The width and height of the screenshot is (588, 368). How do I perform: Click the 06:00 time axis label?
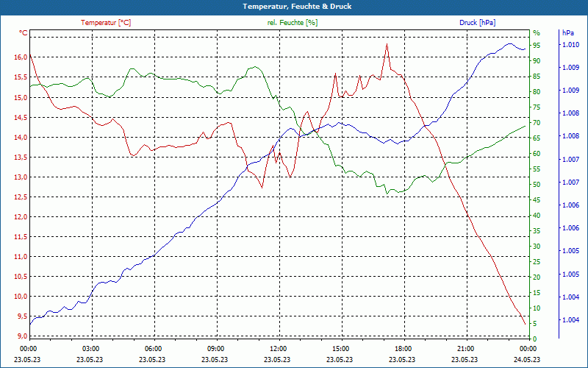click(153, 348)
